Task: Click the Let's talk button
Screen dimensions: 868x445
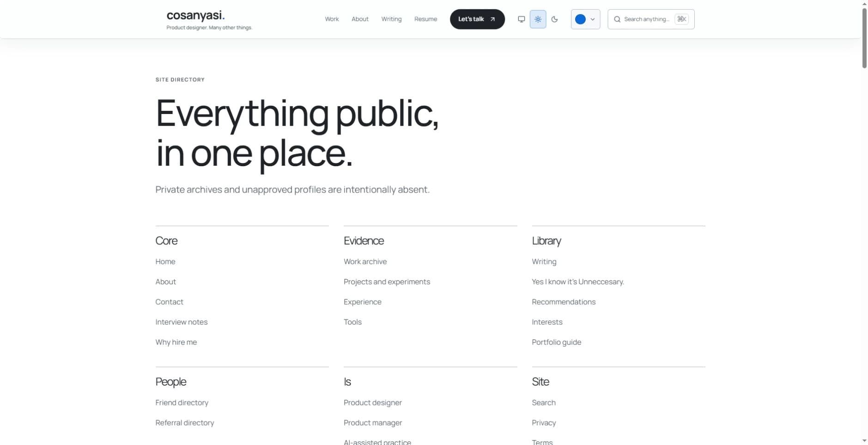Action: pos(477,19)
